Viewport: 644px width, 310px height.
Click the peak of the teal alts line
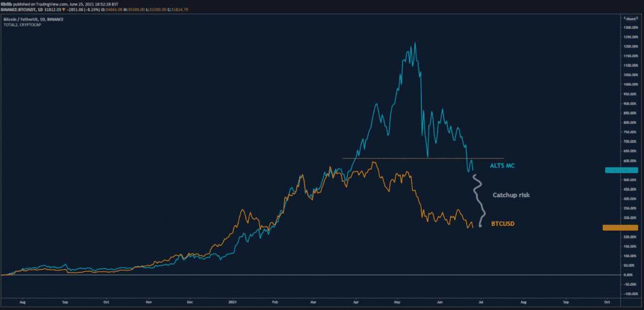click(x=415, y=43)
